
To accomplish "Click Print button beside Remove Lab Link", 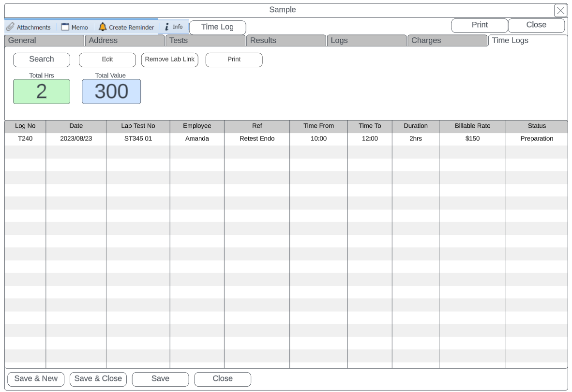I will 234,60.
